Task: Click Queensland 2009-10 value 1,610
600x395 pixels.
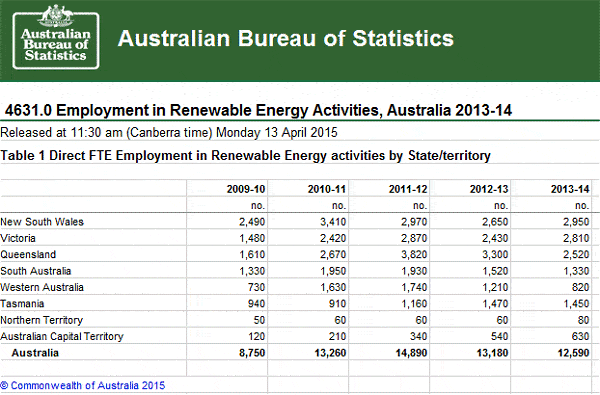Action: click(x=252, y=255)
